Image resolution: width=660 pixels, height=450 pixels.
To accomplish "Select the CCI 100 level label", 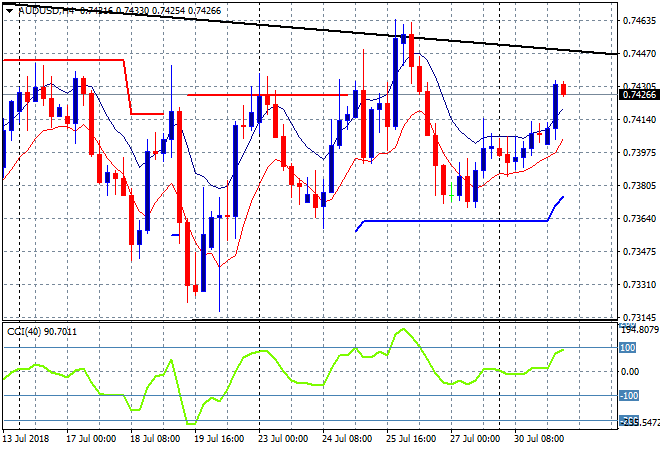I will (x=627, y=348).
